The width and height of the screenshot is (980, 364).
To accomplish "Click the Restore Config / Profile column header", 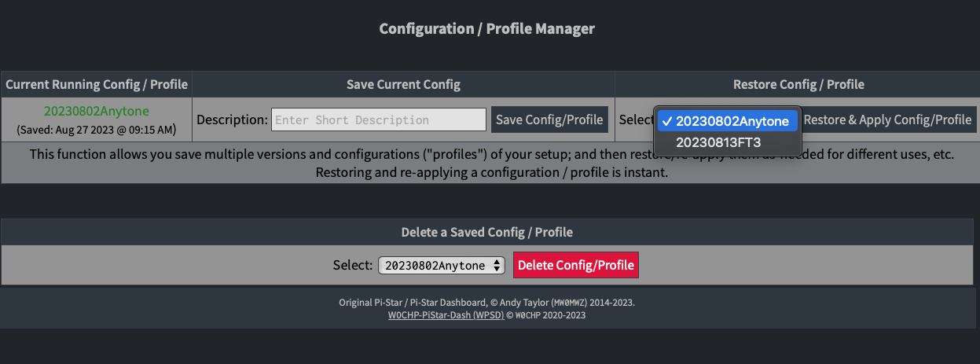I will [x=798, y=84].
